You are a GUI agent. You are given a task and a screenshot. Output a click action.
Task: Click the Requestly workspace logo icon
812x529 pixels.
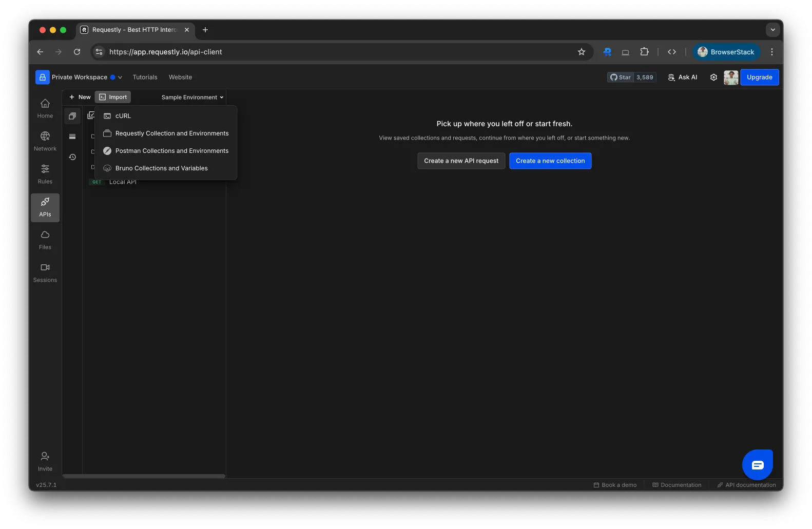tap(43, 77)
